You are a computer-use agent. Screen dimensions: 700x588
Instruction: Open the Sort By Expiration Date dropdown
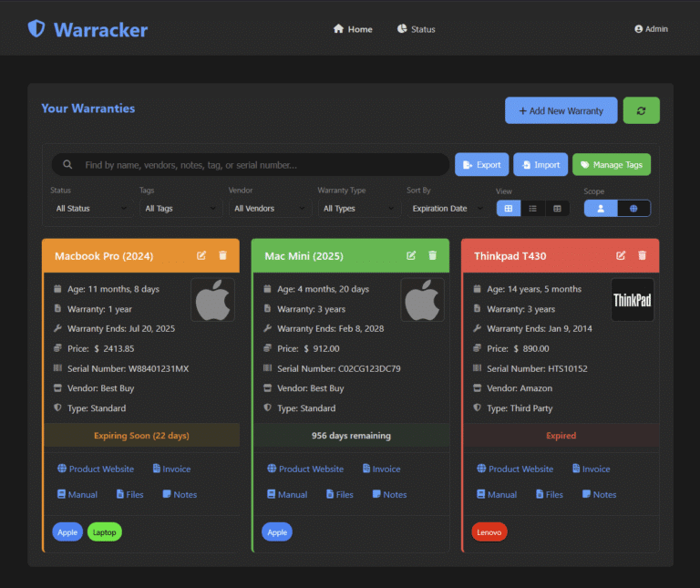pos(448,209)
